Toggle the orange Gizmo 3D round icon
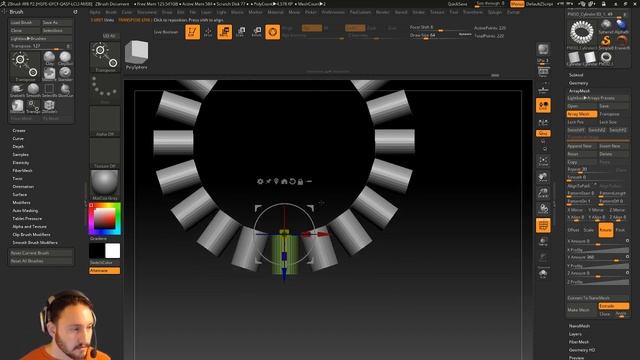Screen dimensions: 640x360 pyautogui.click(x=272, y=32)
